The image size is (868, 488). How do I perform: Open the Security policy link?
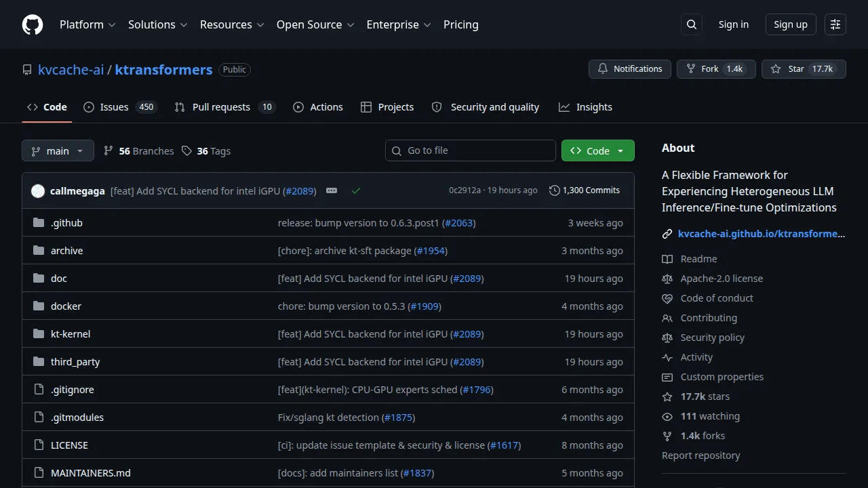coord(713,338)
